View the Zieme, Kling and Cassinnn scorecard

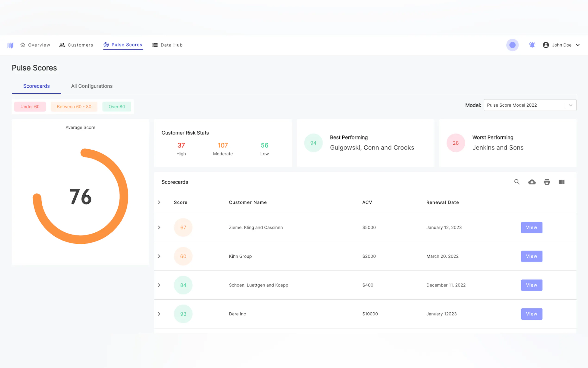pos(531,228)
